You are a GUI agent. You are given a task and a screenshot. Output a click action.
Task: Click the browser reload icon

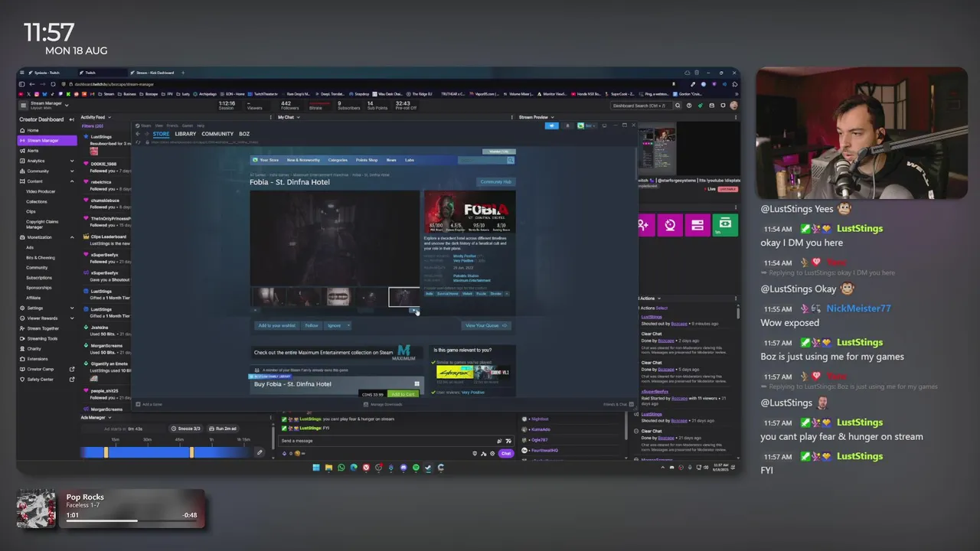[53, 84]
